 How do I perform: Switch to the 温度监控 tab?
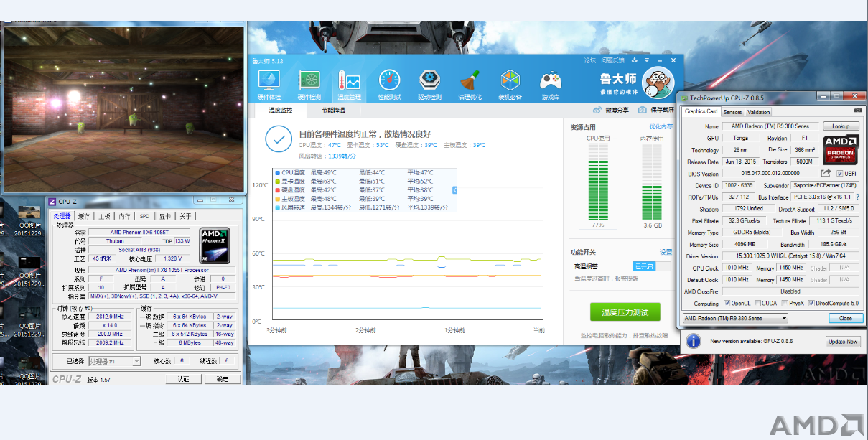click(280, 110)
